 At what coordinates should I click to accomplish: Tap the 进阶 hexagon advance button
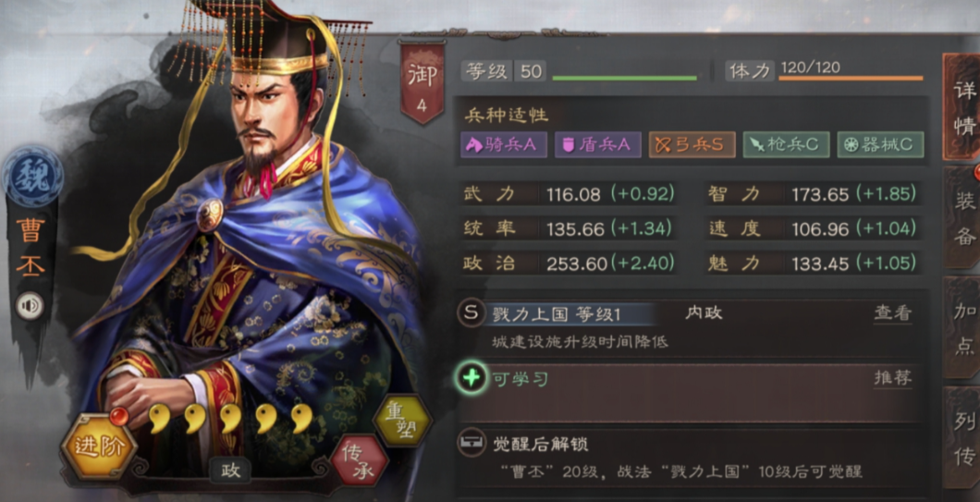coord(99,446)
